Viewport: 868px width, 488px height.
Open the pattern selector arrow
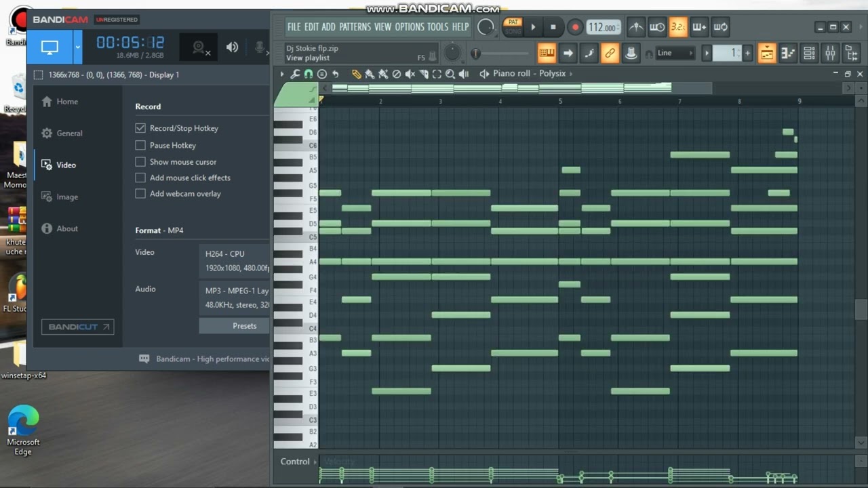click(706, 53)
